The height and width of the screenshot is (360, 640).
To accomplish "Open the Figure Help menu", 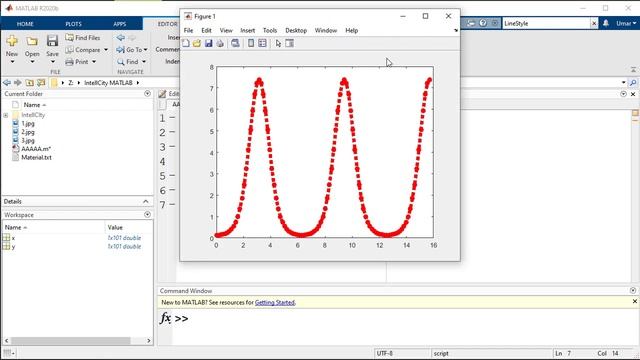I will coord(351,31).
